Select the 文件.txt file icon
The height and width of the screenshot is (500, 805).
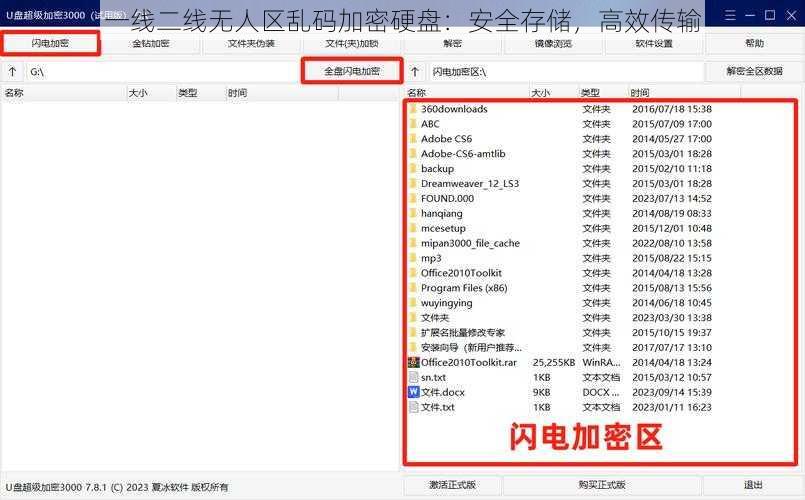pos(413,407)
